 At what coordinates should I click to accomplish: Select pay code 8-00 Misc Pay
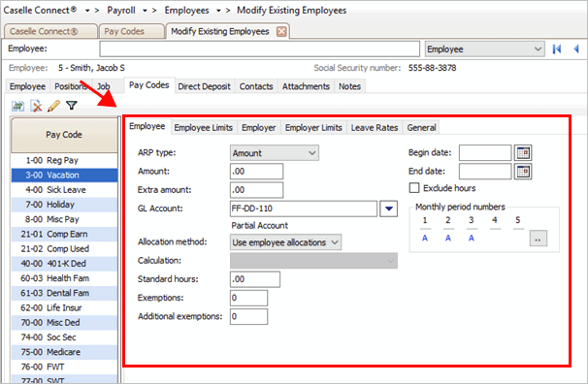pyautogui.click(x=64, y=219)
